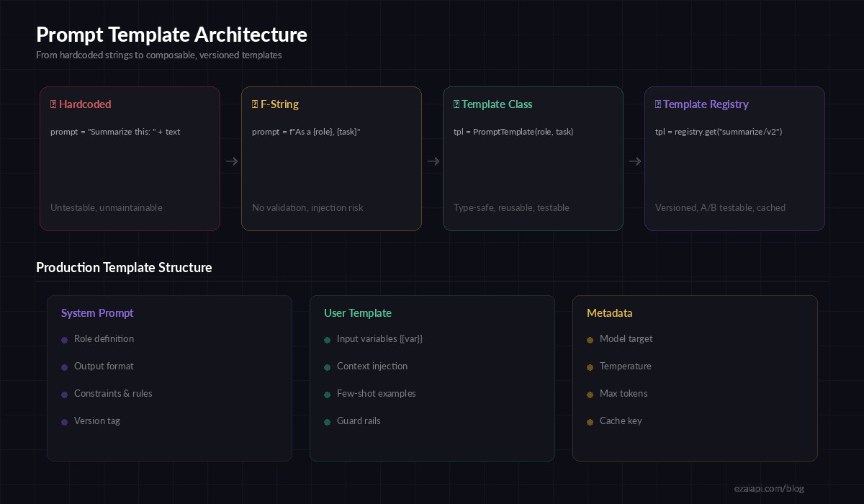Click the Hardcoded card header icon

53,104
